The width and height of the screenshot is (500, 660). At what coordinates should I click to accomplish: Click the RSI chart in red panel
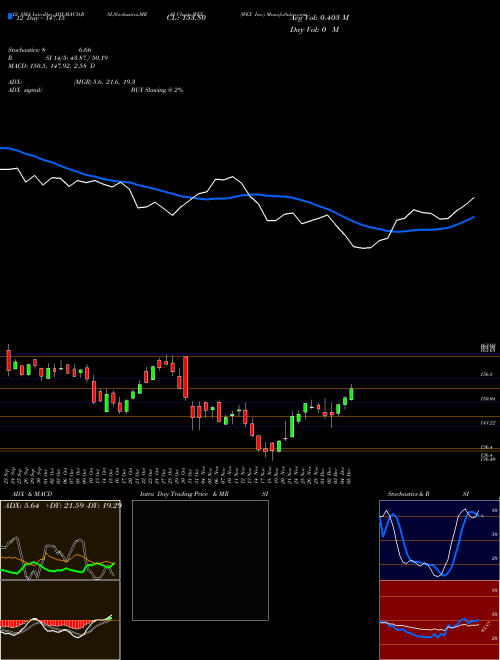(439, 620)
